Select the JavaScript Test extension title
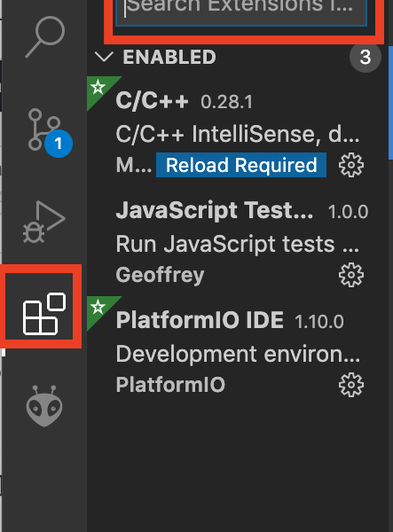Screen dimensions: 393x532 (215, 210)
